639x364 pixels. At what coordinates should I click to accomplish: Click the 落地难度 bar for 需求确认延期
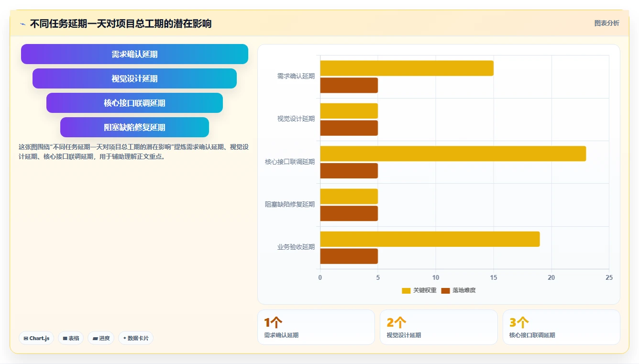pos(349,85)
